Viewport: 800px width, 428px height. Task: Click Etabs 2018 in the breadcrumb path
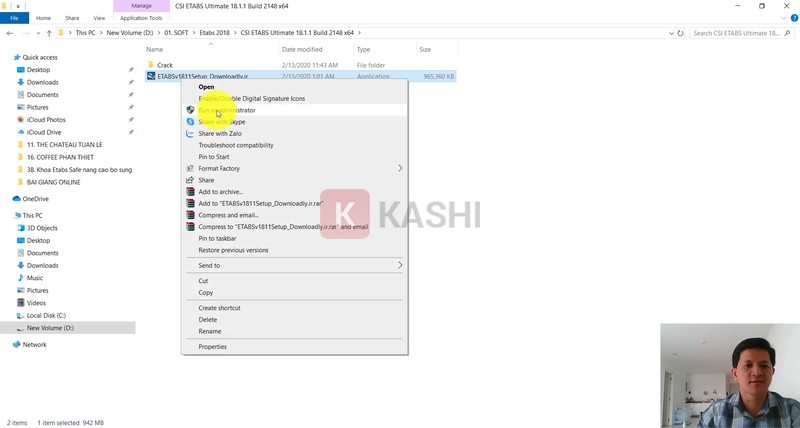(x=214, y=33)
